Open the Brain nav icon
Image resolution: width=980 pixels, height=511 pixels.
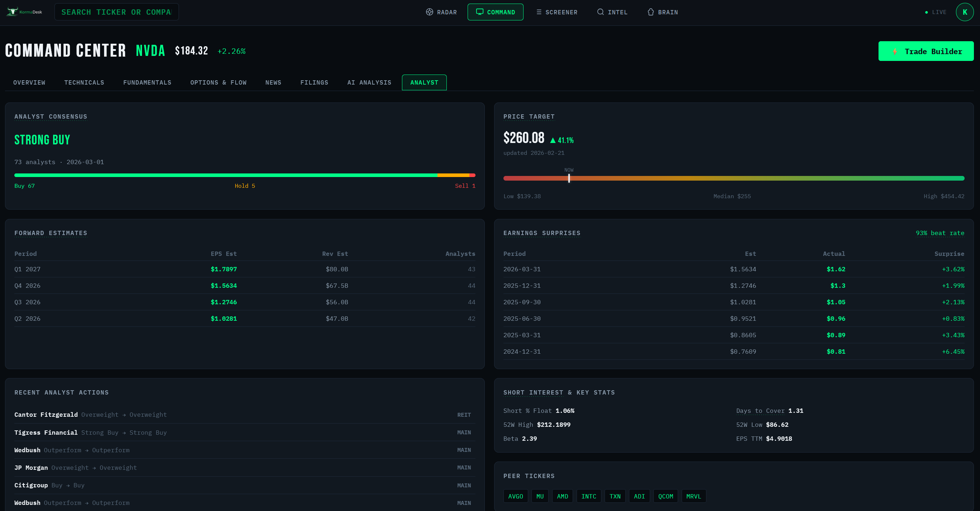click(650, 12)
